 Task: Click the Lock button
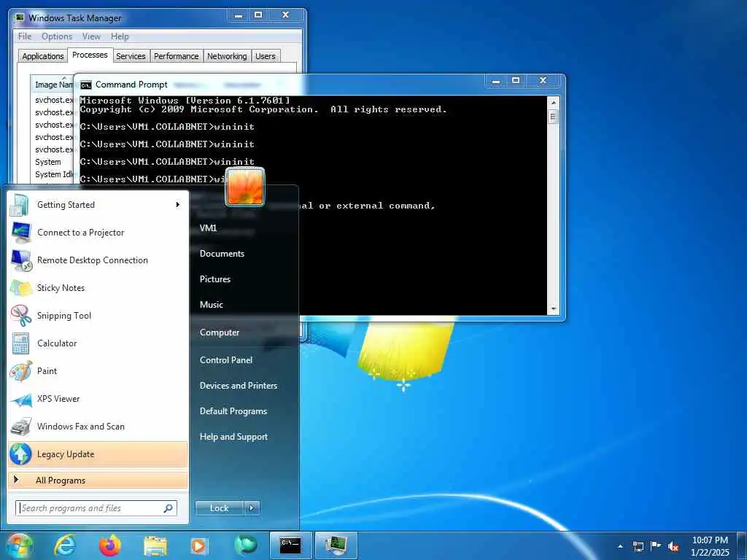[219, 508]
